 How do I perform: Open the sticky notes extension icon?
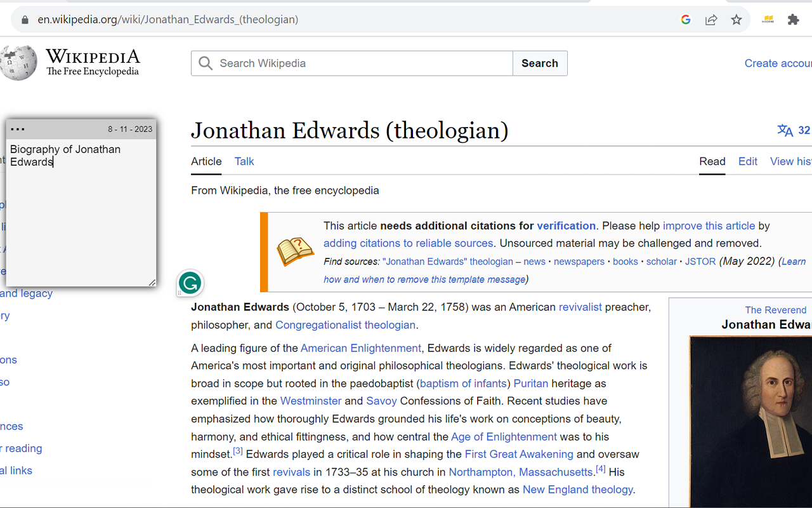(768, 20)
